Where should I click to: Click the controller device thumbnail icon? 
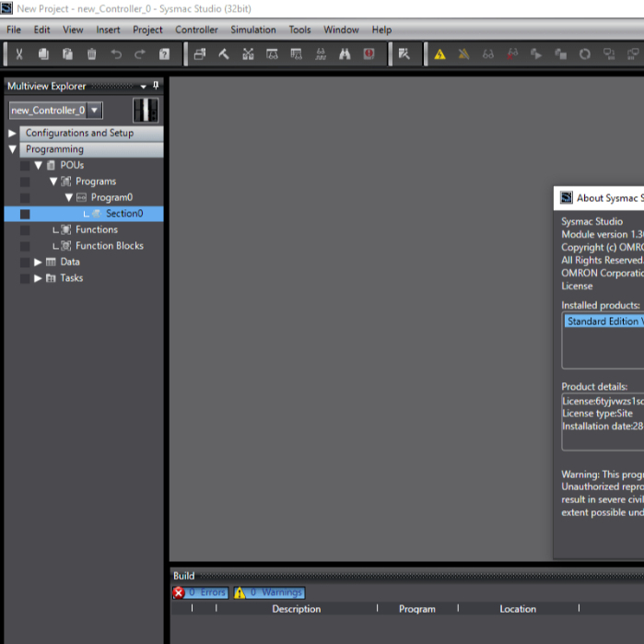pos(145,111)
